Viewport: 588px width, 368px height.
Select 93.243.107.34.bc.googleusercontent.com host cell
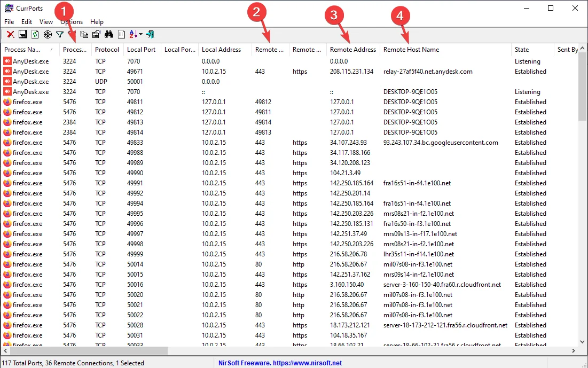pyautogui.click(x=441, y=143)
